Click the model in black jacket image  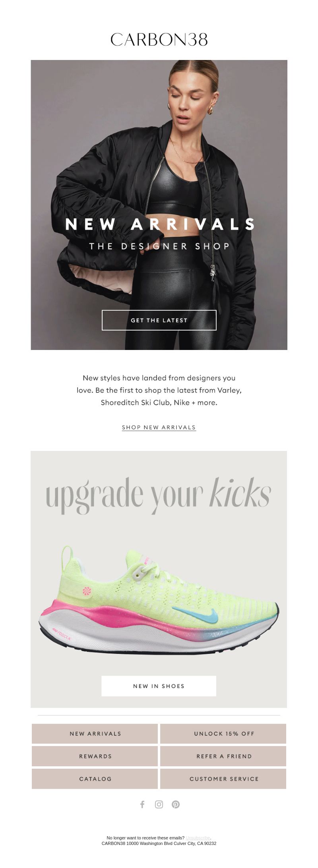159,205
